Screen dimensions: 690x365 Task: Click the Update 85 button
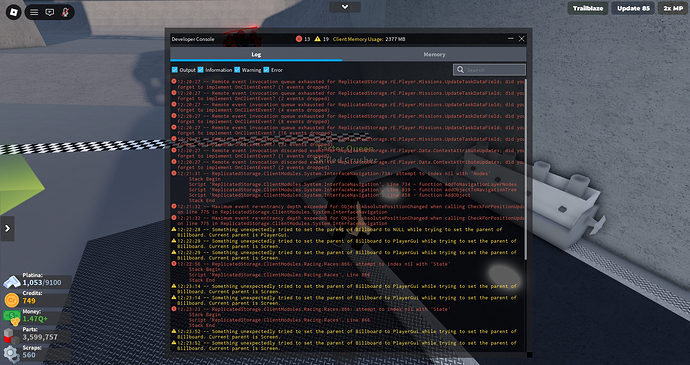(x=633, y=8)
